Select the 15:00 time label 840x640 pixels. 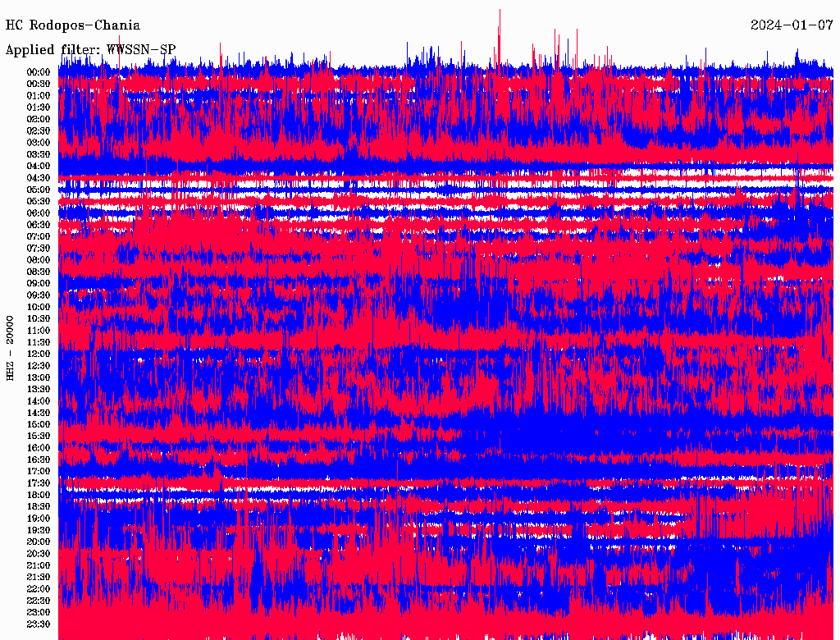(x=39, y=424)
